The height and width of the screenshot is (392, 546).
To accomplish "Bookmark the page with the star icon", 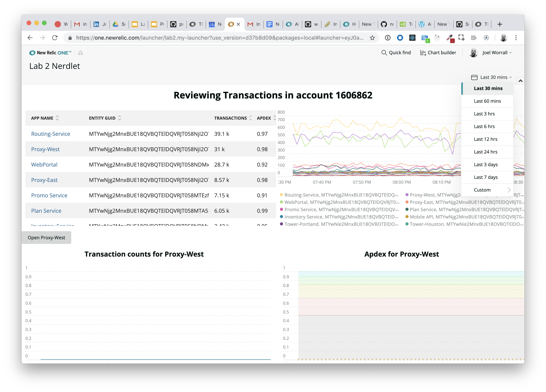I will point(372,38).
